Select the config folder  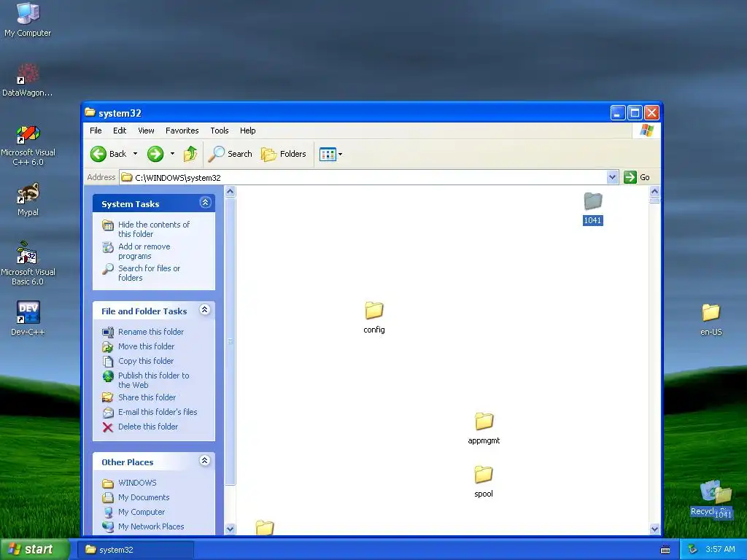point(374,318)
